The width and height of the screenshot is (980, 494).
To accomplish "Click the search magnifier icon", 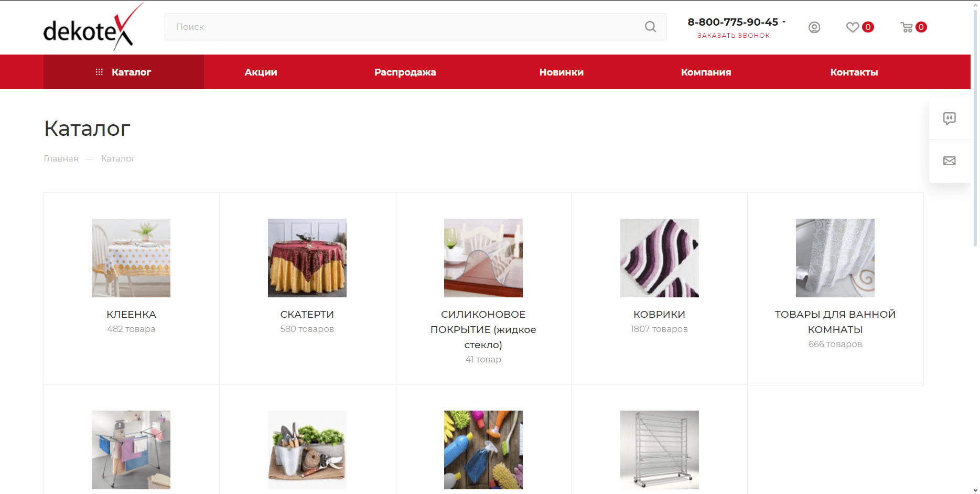I will (650, 27).
